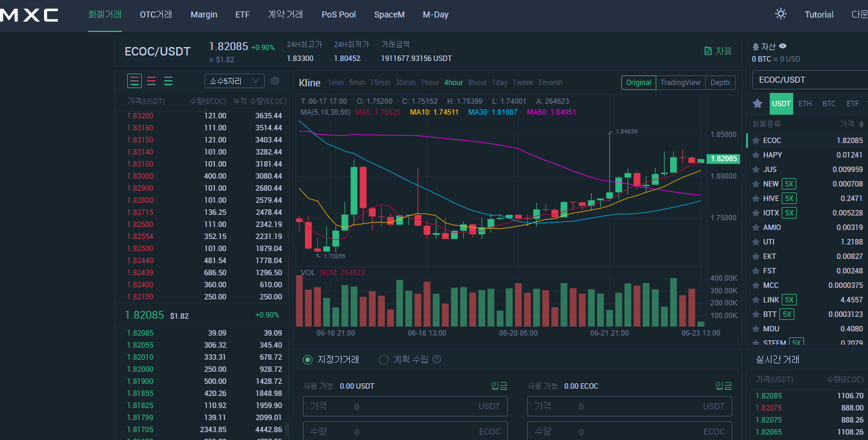This screenshot has height=440, width=868.
Task: Select the ETH market tab
Action: click(805, 104)
